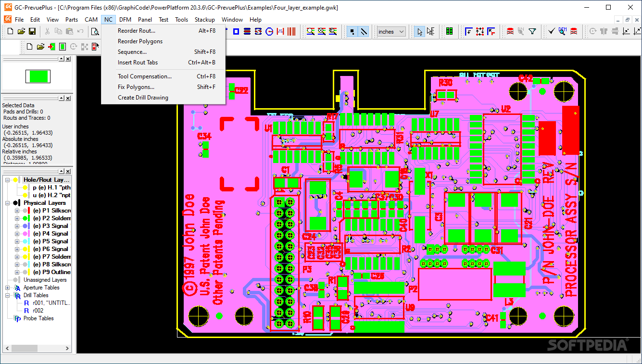Toggle visibility dot of P1 Silkscreen layer
The image size is (642, 364).
click(25, 211)
